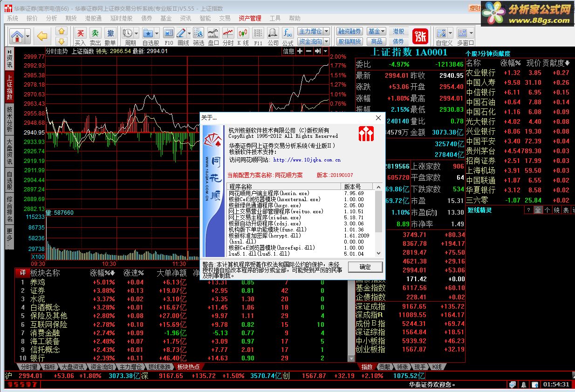Select the 大盘资讯 left sidebar tab
This screenshot has width=575, height=392.
[x=10, y=151]
